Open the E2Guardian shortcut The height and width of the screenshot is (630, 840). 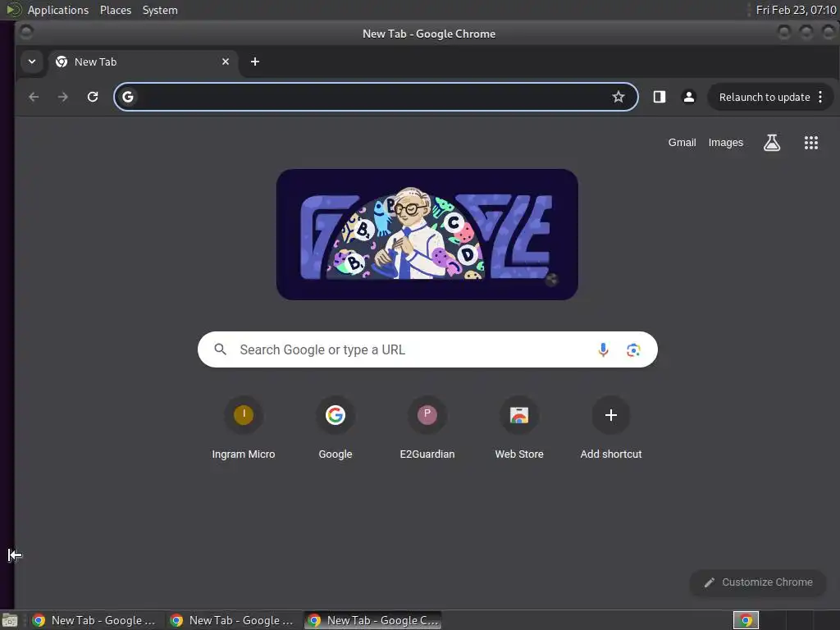pos(427,428)
